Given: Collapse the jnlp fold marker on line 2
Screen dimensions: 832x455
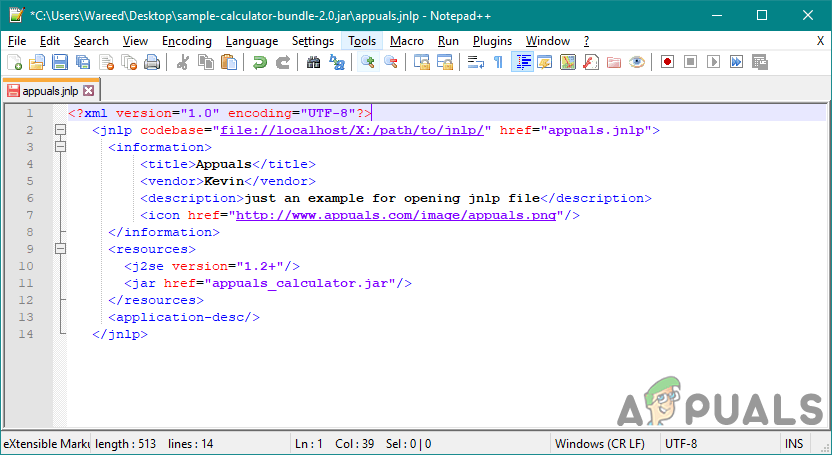Looking at the screenshot, I should [60, 130].
